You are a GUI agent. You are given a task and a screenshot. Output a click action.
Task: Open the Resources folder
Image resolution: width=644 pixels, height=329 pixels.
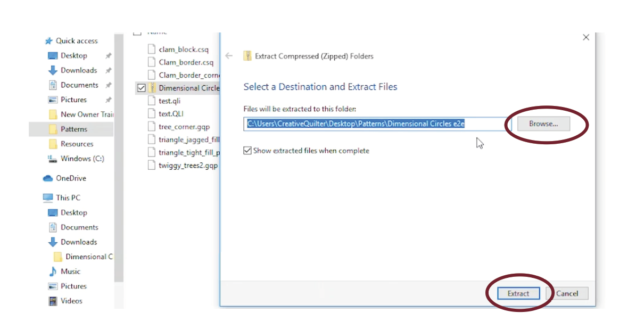(77, 143)
